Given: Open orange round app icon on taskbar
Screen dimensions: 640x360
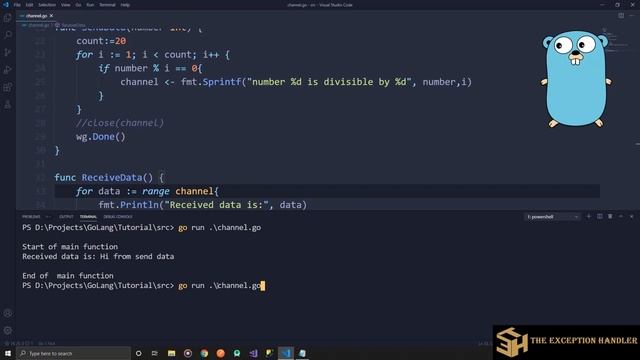Looking at the screenshot, I should click(220, 353).
